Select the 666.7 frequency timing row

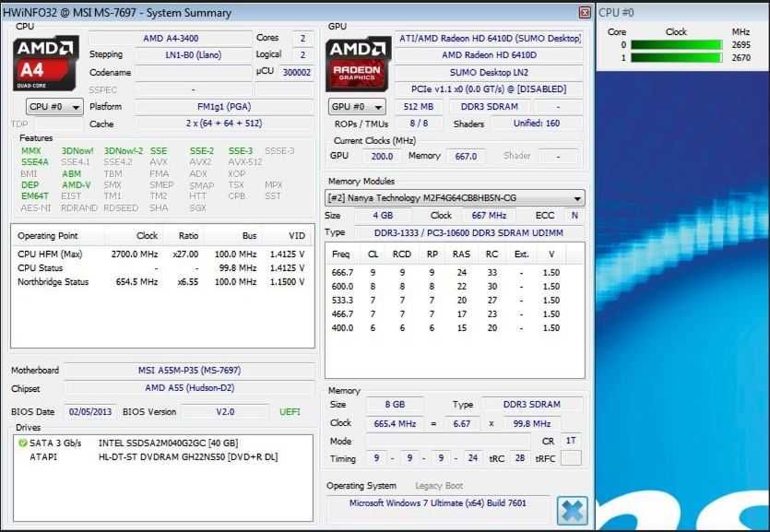click(x=446, y=272)
